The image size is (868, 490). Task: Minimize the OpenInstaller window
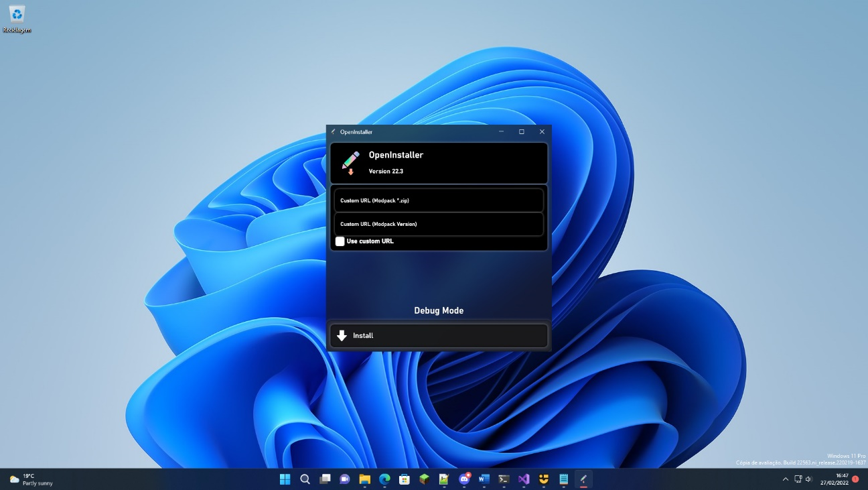[501, 132]
